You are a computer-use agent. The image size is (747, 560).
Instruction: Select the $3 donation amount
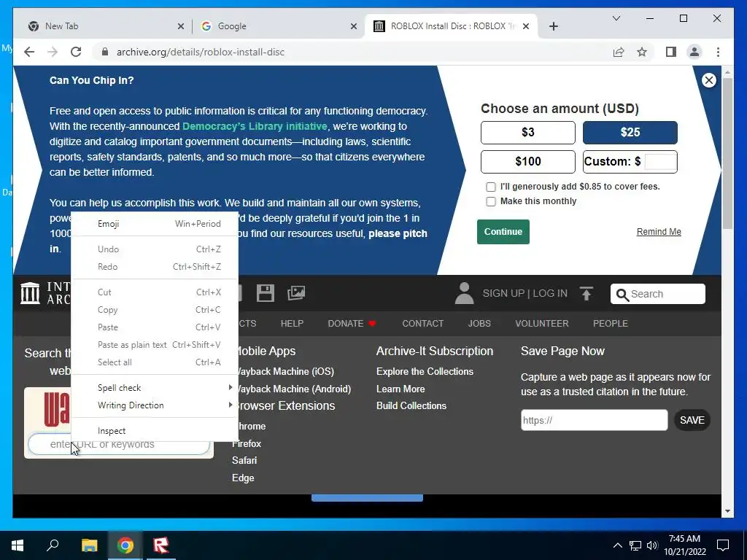528,133
